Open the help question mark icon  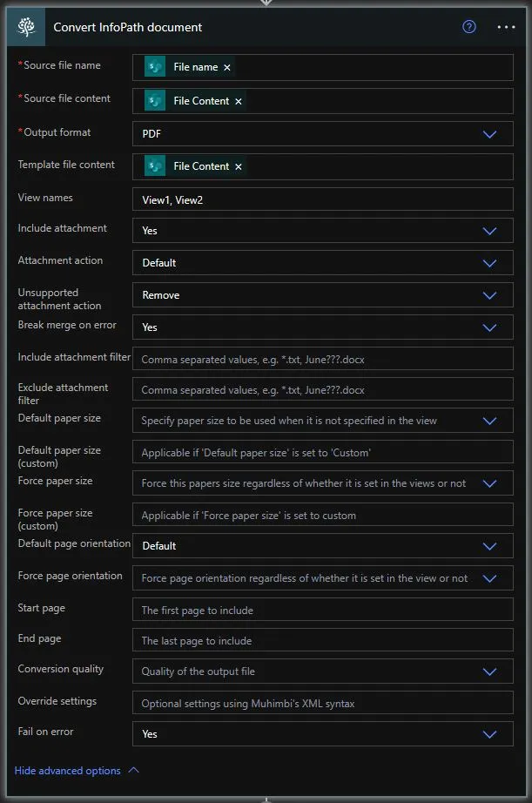pyautogui.click(x=469, y=27)
